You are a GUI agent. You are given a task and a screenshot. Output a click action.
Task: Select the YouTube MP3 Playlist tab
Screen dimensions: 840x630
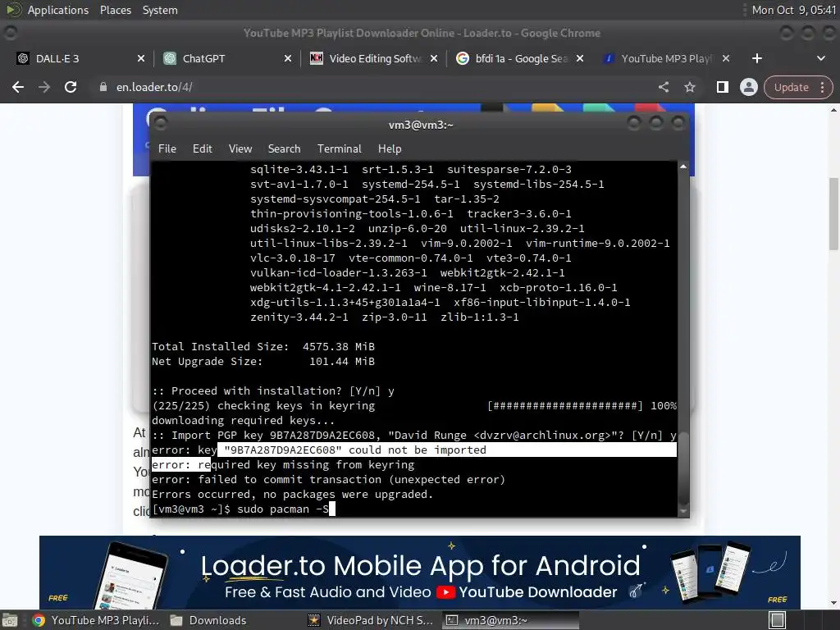coord(664,58)
